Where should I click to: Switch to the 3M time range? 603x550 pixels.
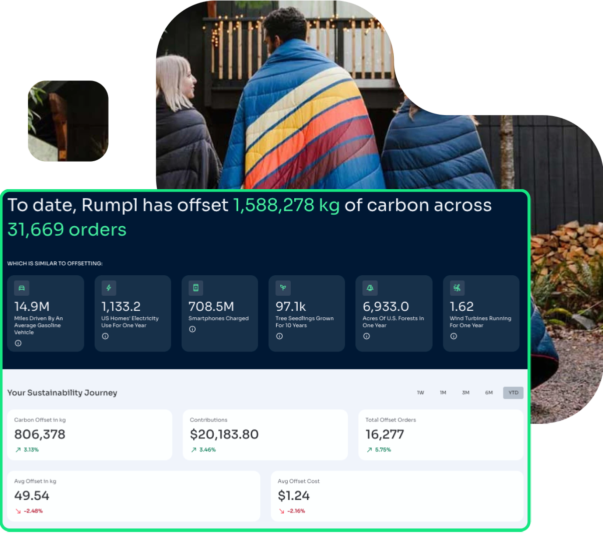pyautogui.click(x=466, y=393)
